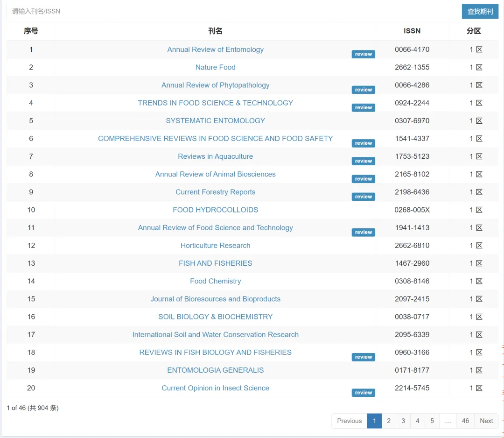This screenshot has width=504, height=438.
Task: Click the 分区 column header
Action: 473,31
